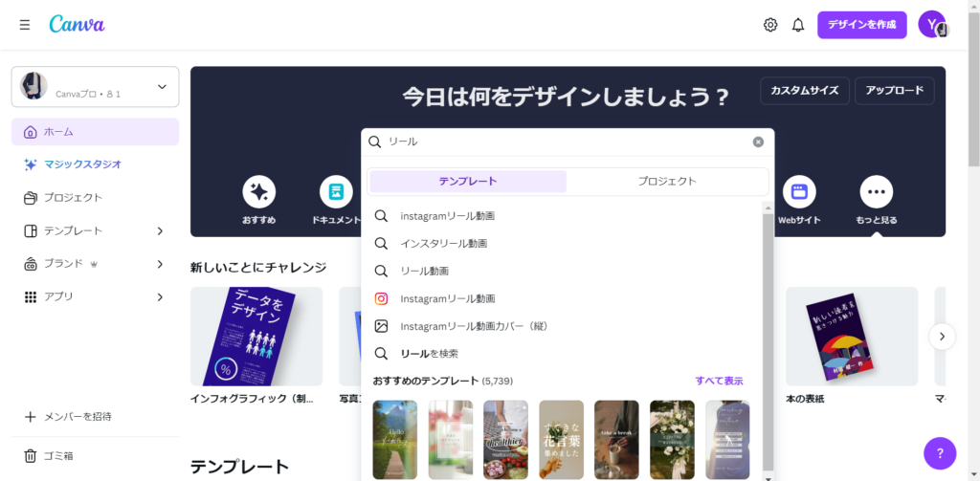Click すべて表示 link
The width and height of the screenshot is (980, 481).
click(x=719, y=381)
